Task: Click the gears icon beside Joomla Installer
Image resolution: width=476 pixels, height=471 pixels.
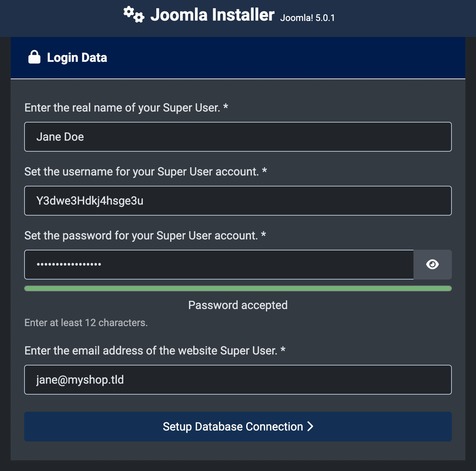Action: pyautogui.click(x=134, y=15)
